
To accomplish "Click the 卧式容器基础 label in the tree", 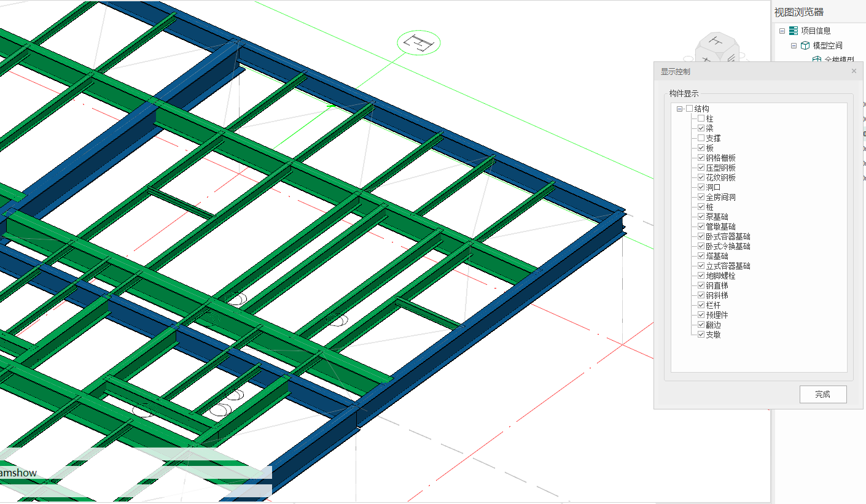I will (x=728, y=236).
